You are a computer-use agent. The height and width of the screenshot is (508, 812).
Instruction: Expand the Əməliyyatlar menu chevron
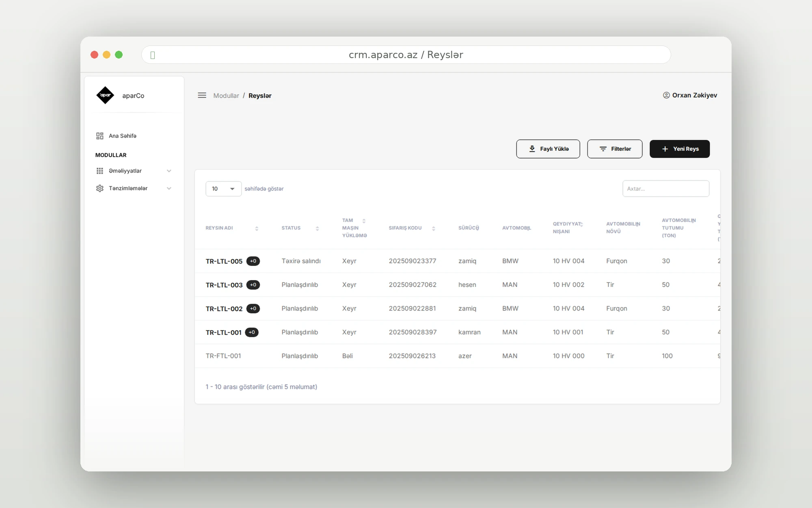[x=169, y=171]
